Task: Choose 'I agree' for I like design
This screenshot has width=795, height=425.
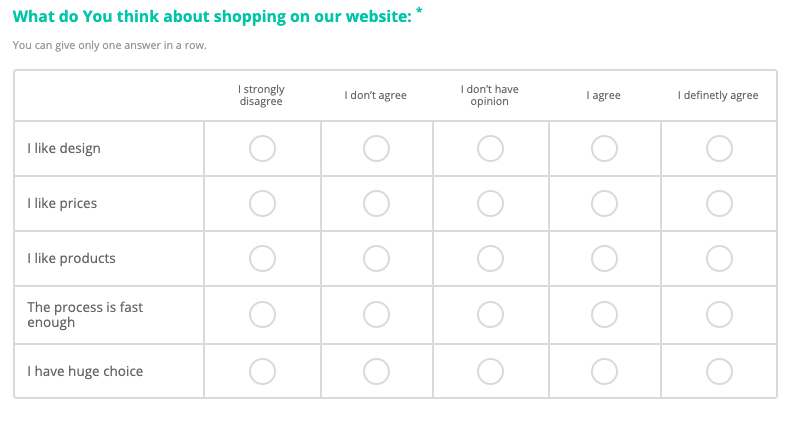Action: (604, 149)
